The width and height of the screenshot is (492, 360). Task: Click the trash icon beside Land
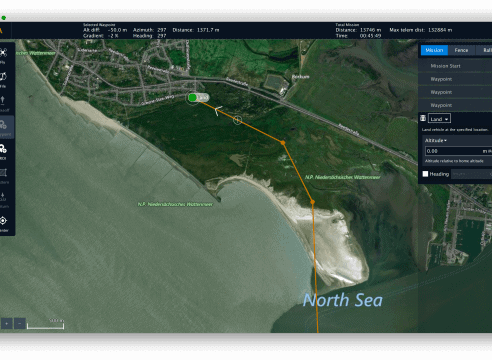(423, 118)
